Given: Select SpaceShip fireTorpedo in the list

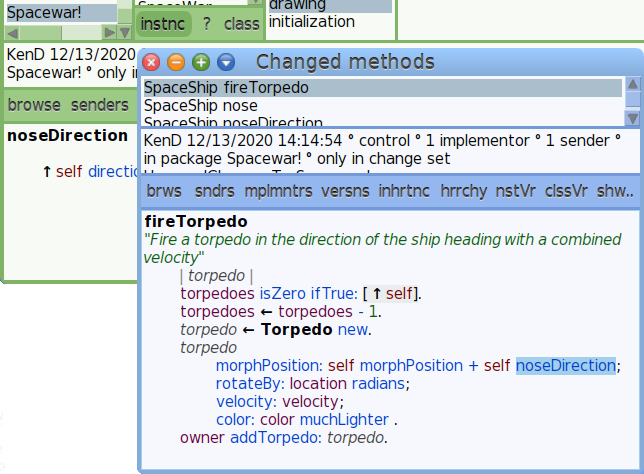Looking at the screenshot, I should tap(214, 88).
